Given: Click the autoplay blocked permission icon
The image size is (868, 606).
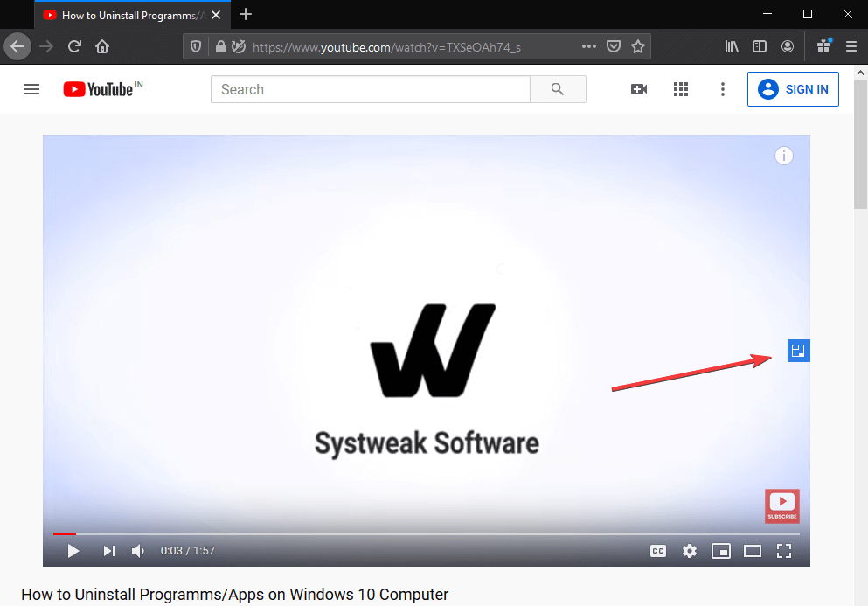Looking at the screenshot, I should (239, 46).
